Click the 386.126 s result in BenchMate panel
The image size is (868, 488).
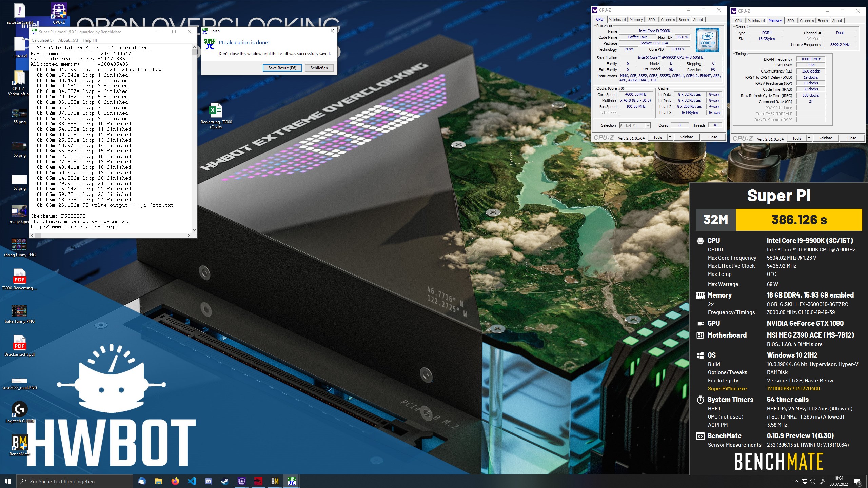[799, 220]
